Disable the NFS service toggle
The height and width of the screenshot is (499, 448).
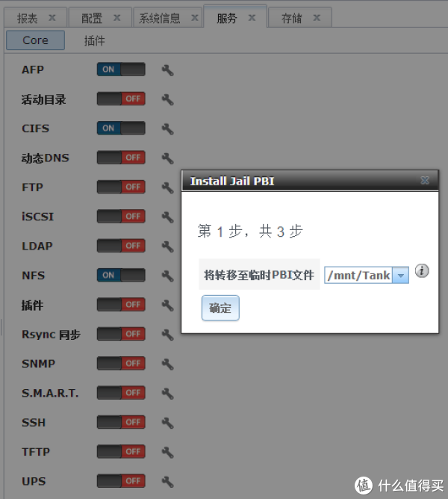tap(121, 275)
